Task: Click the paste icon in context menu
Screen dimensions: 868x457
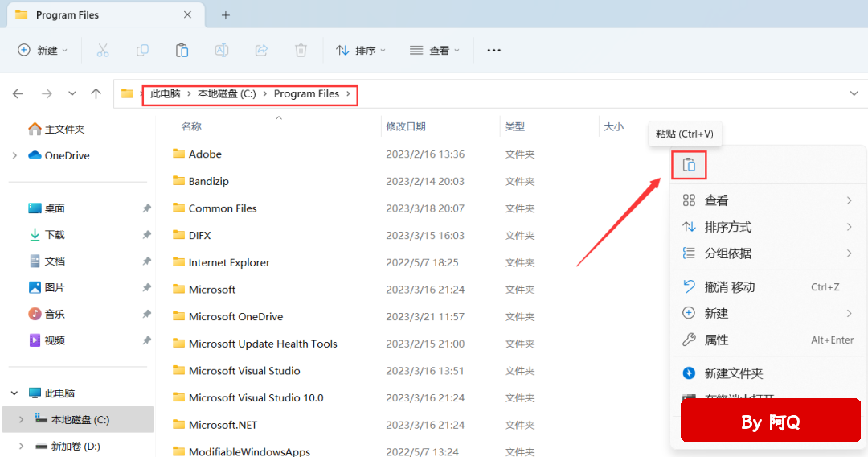Action: tap(689, 165)
